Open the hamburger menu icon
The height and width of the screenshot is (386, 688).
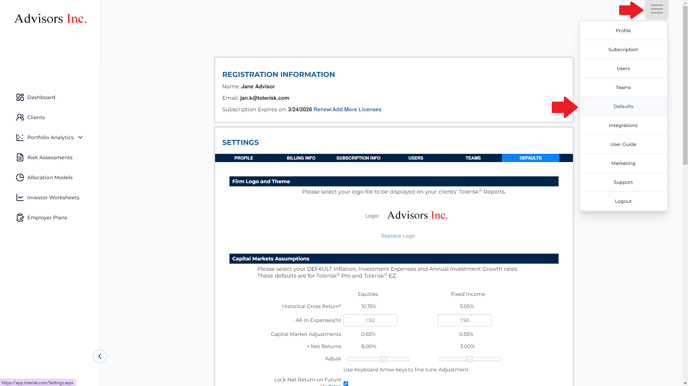tap(656, 9)
